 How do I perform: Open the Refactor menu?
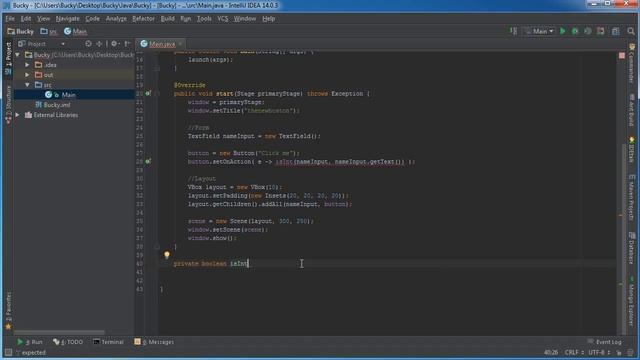point(143,19)
